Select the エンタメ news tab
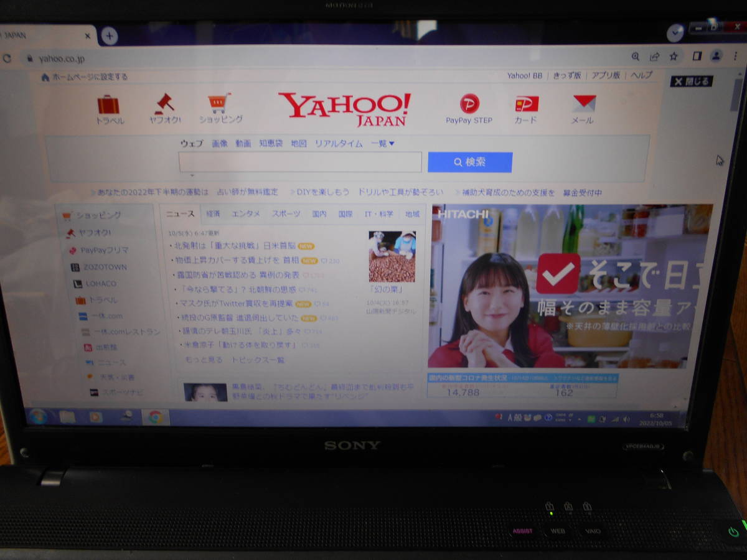747x560 pixels. pyautogui.click(x=246, y=214)
